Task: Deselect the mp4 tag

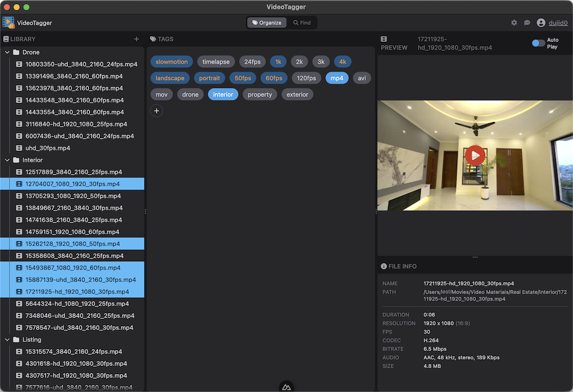Action: (337, 78)
